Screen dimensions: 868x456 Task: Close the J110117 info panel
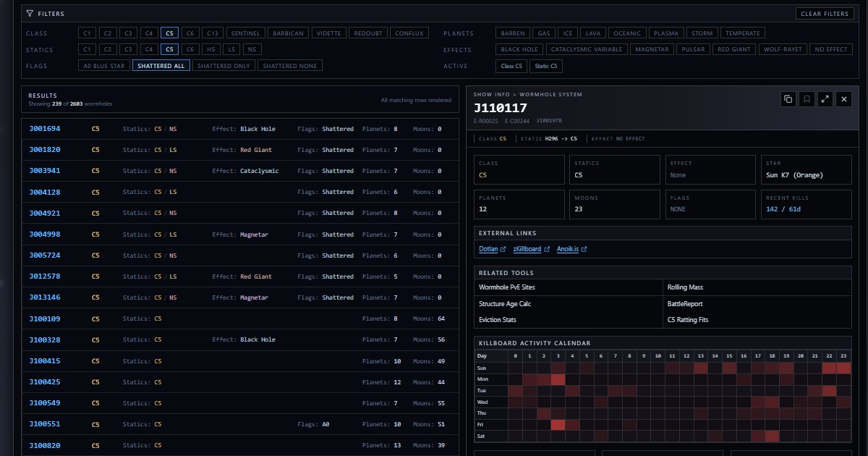[843, 99]
